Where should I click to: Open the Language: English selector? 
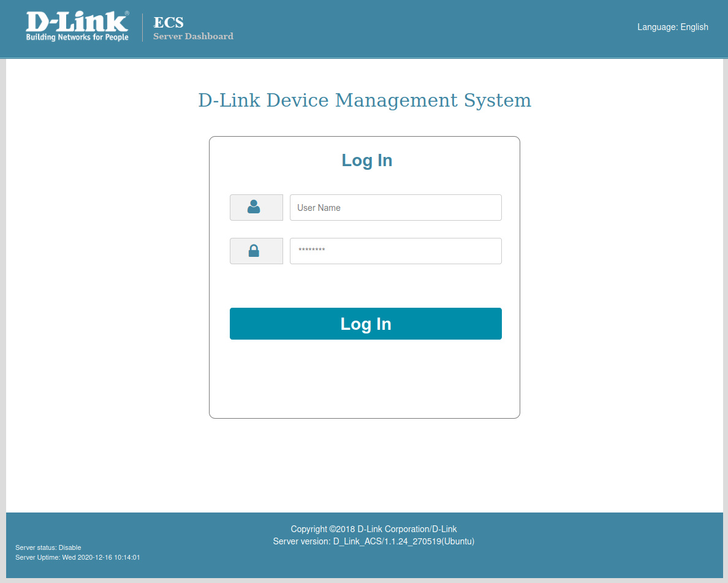[672, 27]
